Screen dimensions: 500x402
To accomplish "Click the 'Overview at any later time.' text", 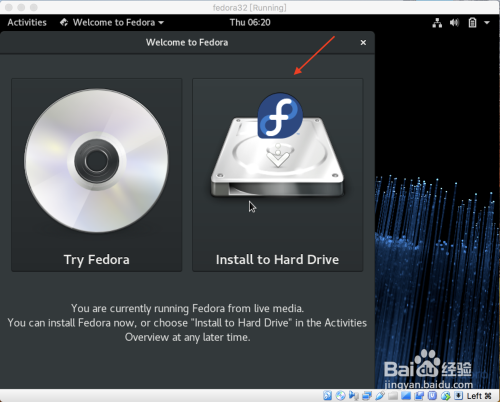I will click(187, 337).
